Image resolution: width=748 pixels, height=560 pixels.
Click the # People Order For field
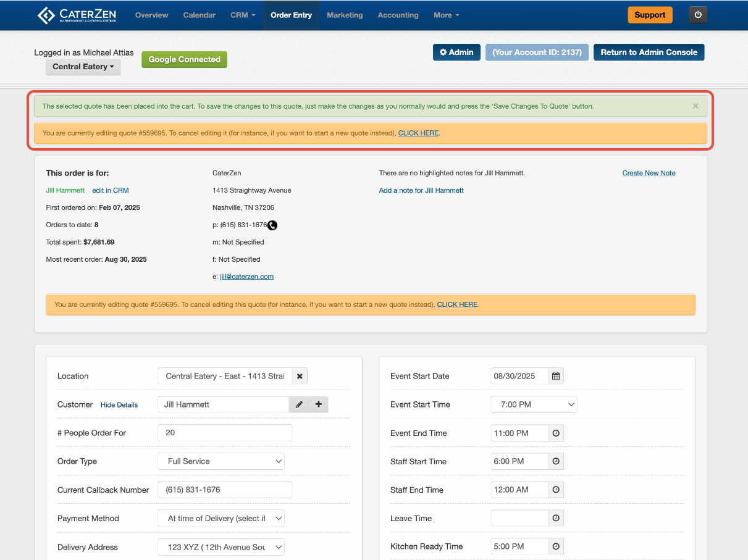[x=225, y=433]
